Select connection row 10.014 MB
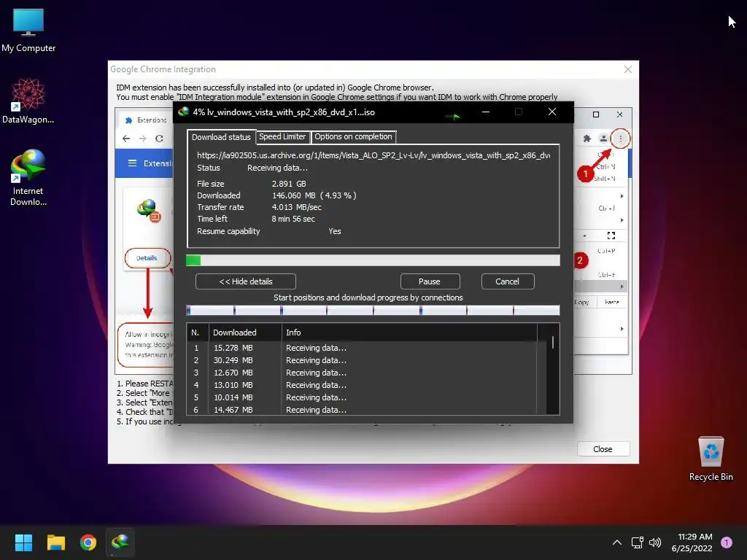 point(362,397)
